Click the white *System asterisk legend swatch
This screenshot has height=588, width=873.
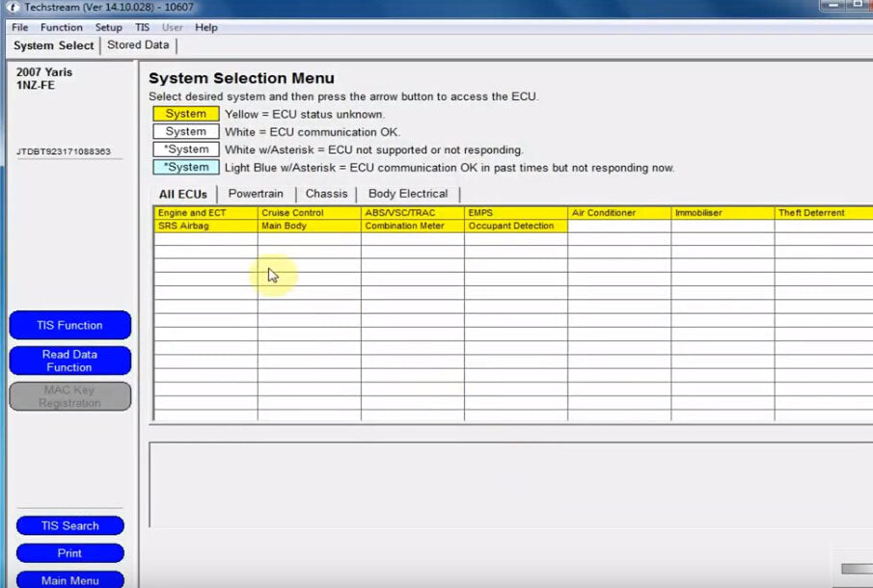[x=186, y=149]
